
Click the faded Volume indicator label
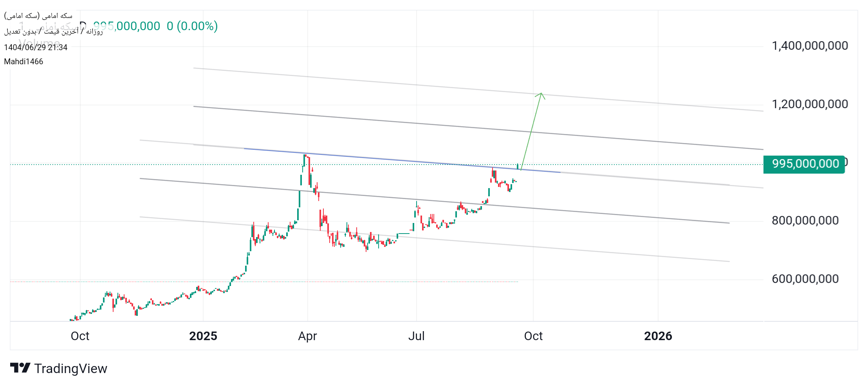tap(39, 42)
